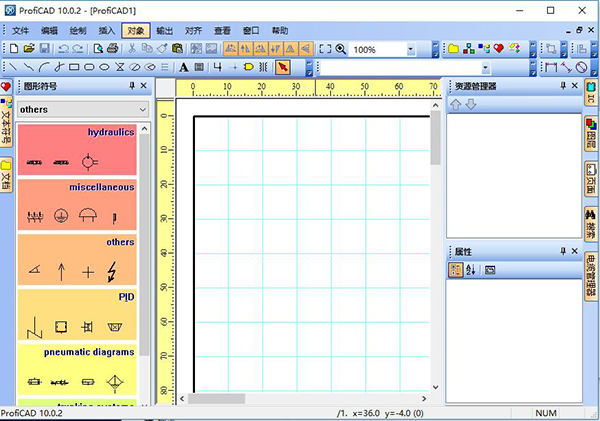Screen dimensions: 600x421
Task: Select the yellow reference label tool
Action: pos(249,67)
